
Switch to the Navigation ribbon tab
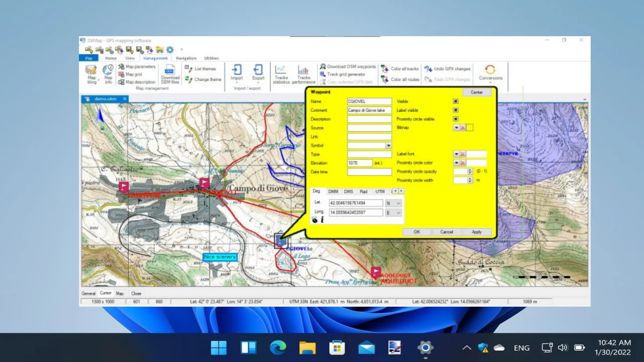(x=186, y=58)
